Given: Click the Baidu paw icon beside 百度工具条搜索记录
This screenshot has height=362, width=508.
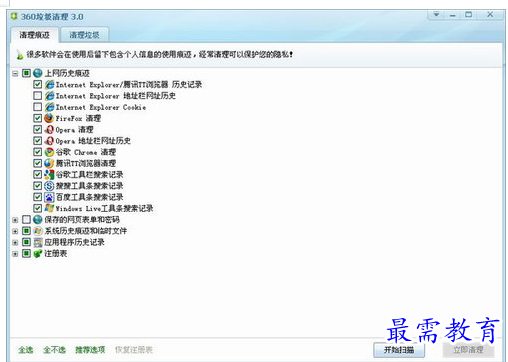Looking at the screenshot, I should point(49,197).
